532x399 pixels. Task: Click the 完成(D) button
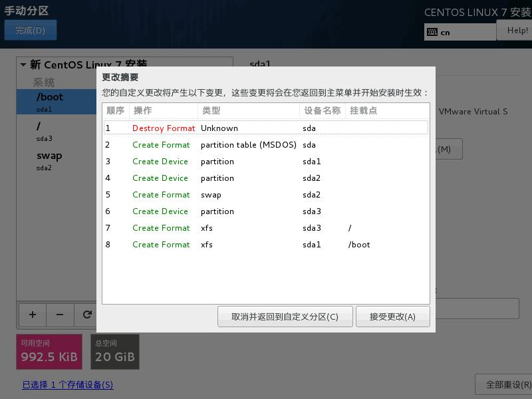point(30,30)
